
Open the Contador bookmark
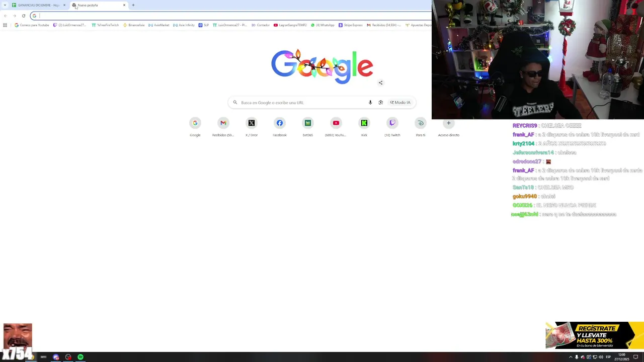point(261,25)
